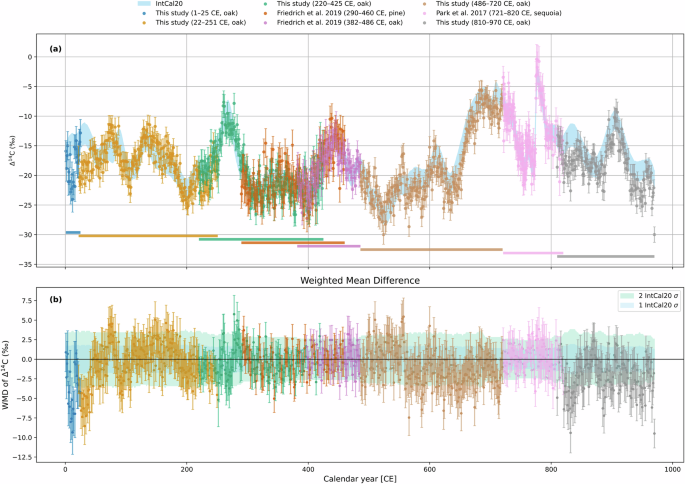This screenshot has height=484, width=685.
Task: Click the long orange horizontal range bar
Action: [x=148, y=236]
